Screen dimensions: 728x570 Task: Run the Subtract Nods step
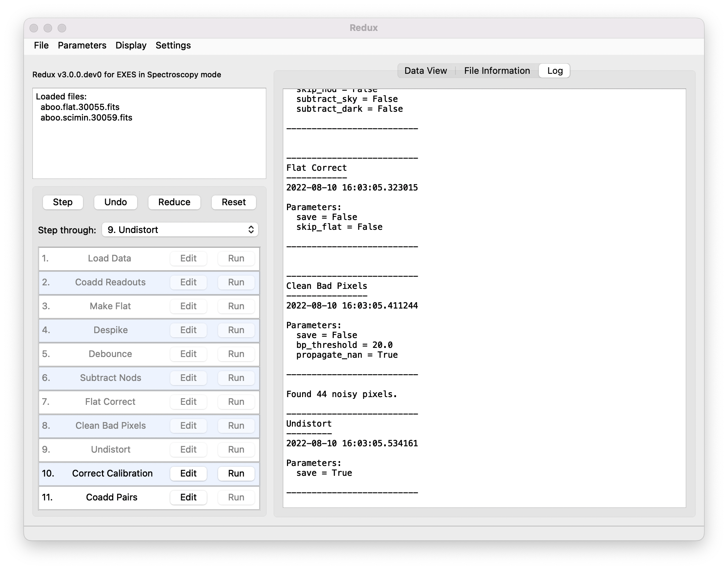click(x=236, y=378)
